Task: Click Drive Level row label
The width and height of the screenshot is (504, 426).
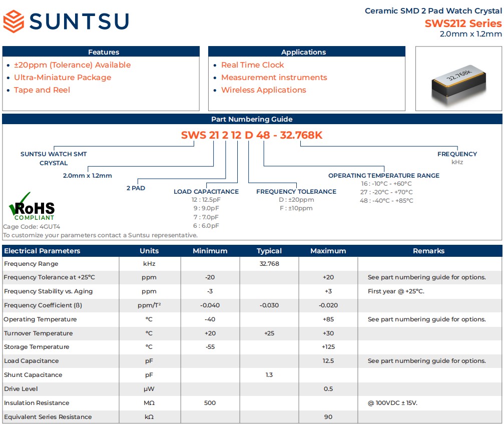Action: point(21,388)
